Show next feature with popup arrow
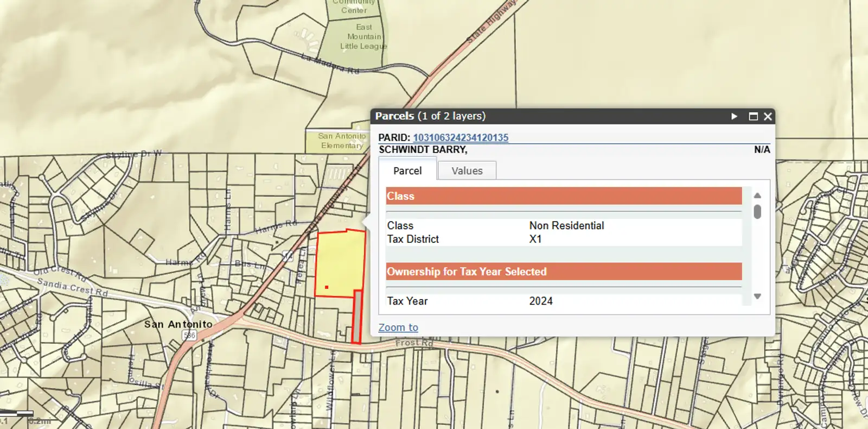 (x=734, y=116)
